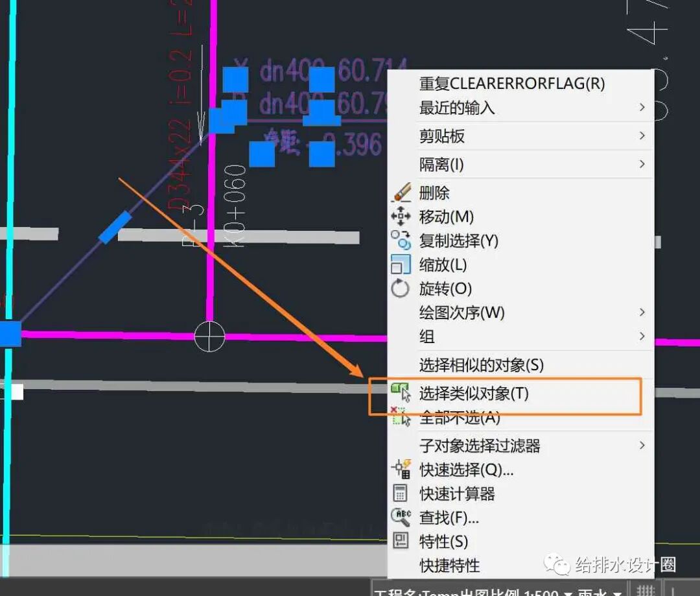This screenshot has height=596, width=700.
Task: Click the K0+060 station label
Action: [x=235, y=206]
